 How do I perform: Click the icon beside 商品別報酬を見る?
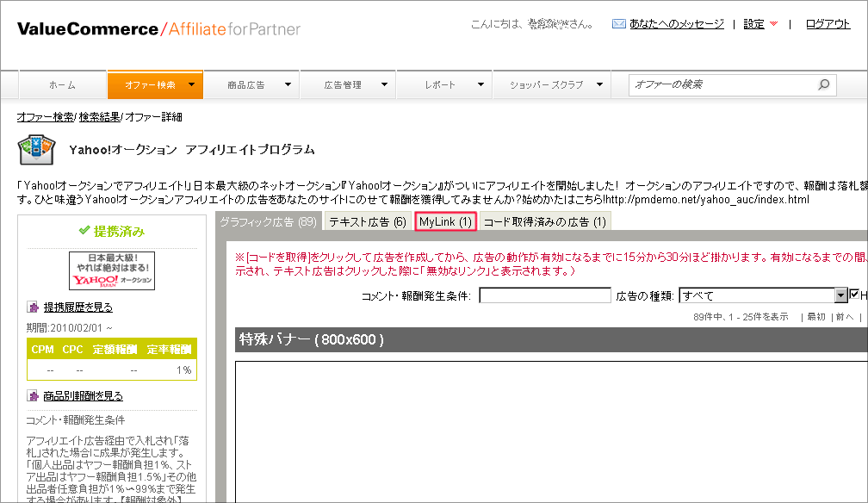33,395
